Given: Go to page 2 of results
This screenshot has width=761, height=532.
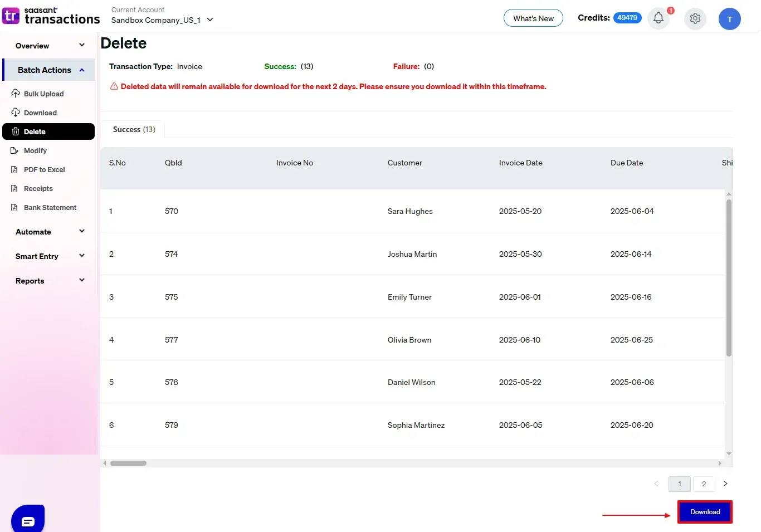Looking at the screenshot, I should coord(704,484).
